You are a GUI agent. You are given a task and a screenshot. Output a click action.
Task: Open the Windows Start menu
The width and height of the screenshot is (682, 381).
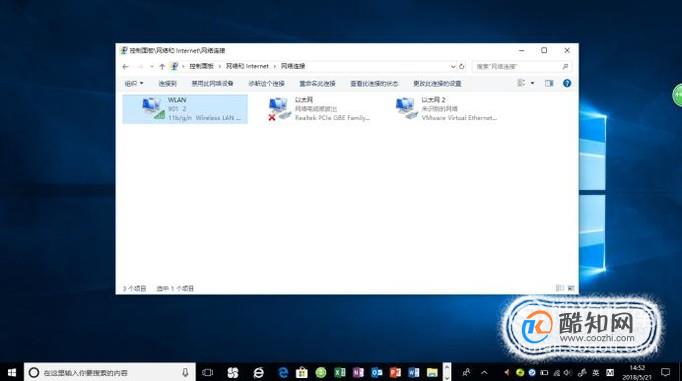coord(12,372)
